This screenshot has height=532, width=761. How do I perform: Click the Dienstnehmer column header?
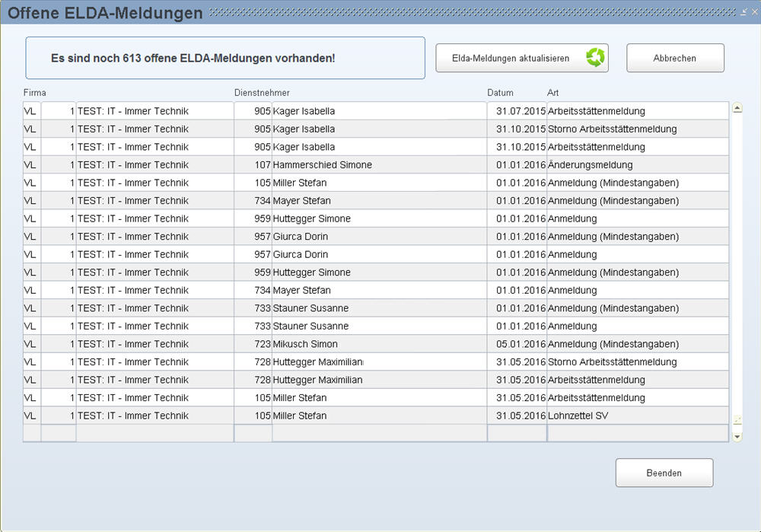tap(262, 92)
